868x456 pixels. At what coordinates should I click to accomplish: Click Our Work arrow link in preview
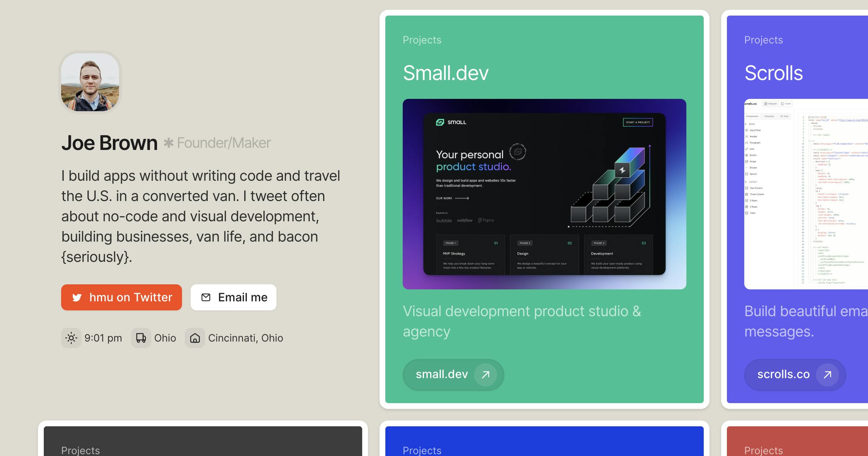click(452, 198)
